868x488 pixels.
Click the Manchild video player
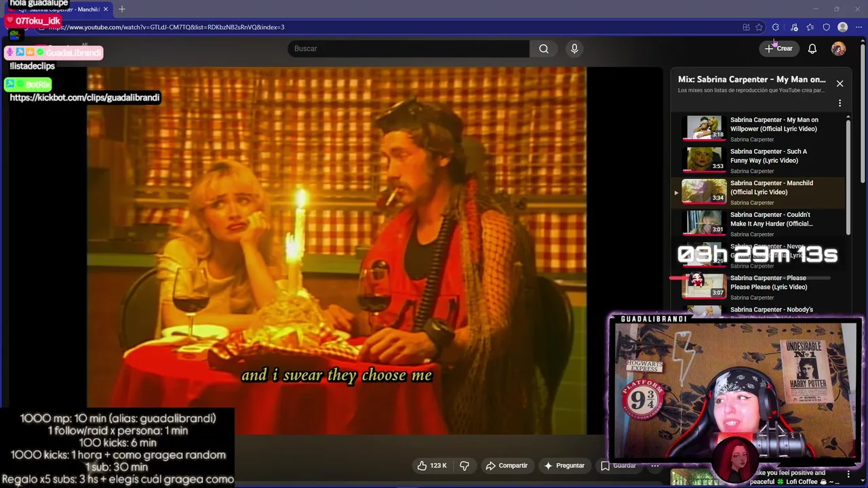[x=336, y=251]
